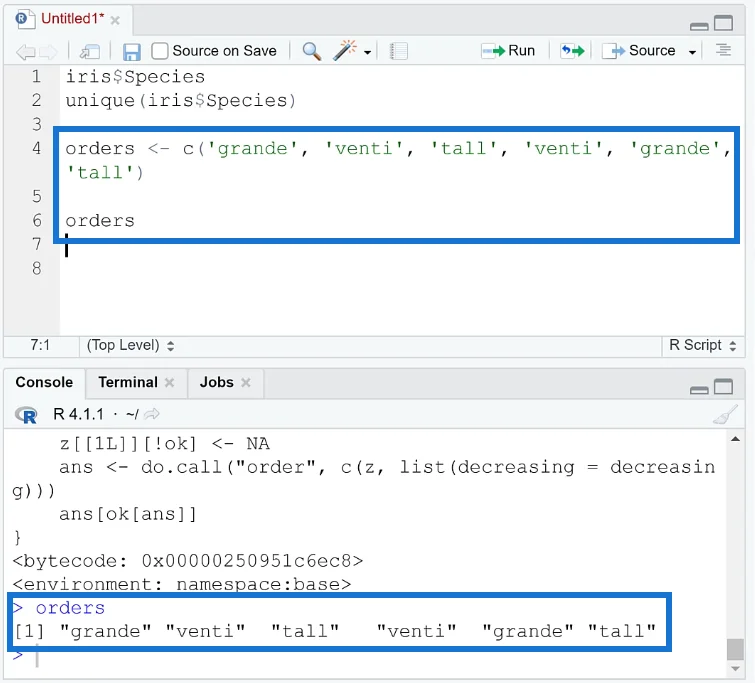Screen dimensions: 755x683
Task: Switch to the Jobs tab
Action: 217,382
